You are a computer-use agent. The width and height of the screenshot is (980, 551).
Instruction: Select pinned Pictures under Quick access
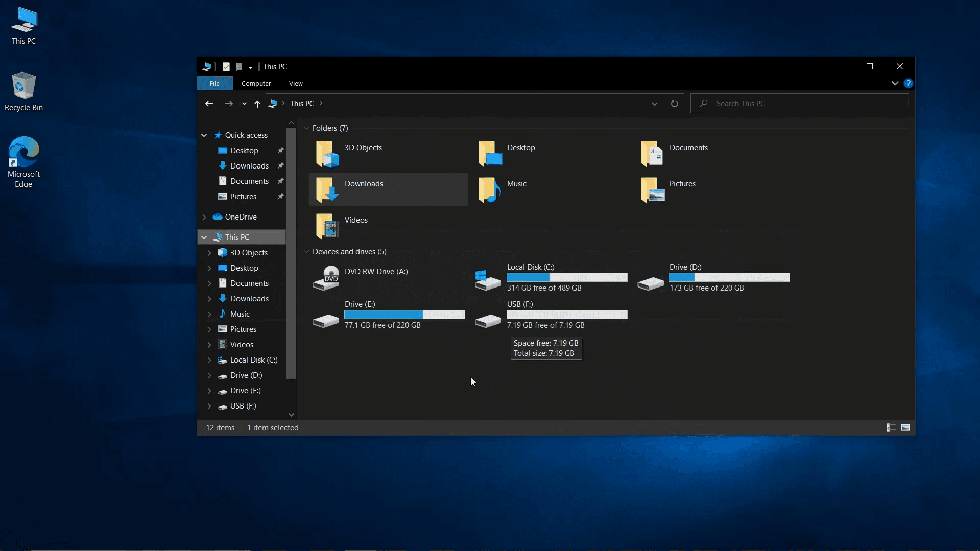coord(243,197)
